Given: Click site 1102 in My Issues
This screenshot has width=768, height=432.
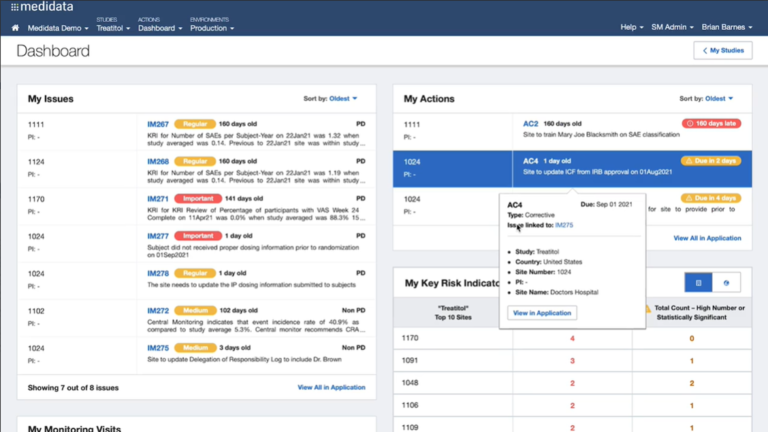Looking at the screenshot, I should click(36, 311).
